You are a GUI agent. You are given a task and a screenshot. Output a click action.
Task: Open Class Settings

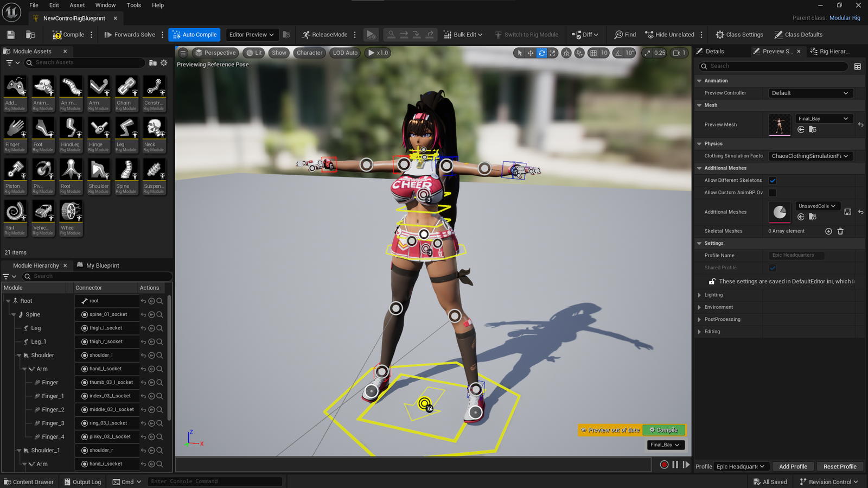point(739,35)
